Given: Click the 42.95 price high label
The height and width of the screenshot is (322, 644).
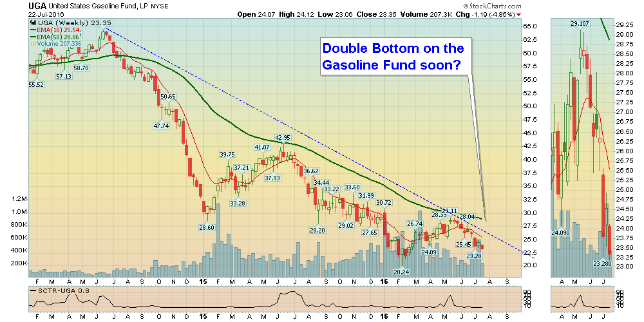Looking at the screenshot, I should pyautogui.click(x=282, y=137).
